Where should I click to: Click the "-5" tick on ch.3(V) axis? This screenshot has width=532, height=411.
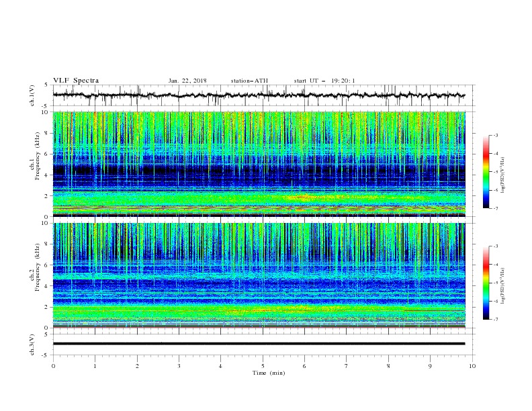point(46,355)
